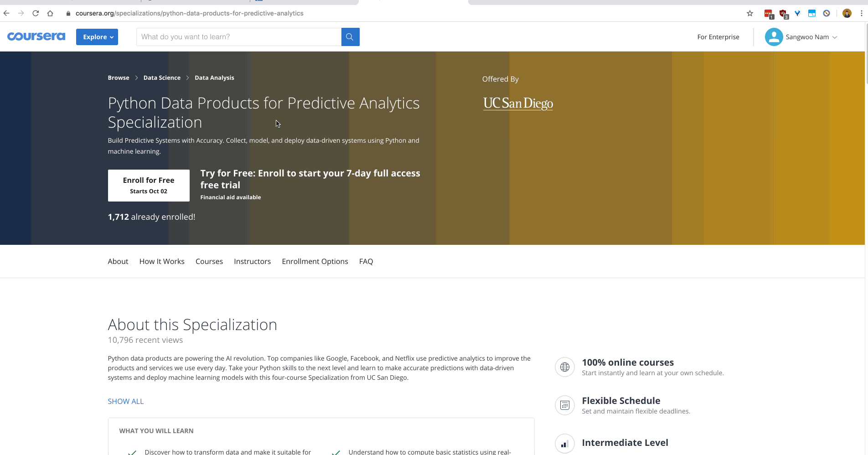This screenshot has width=868, height=455.
Task: Jump to the How It Works tab
Action: click(162, 261)
